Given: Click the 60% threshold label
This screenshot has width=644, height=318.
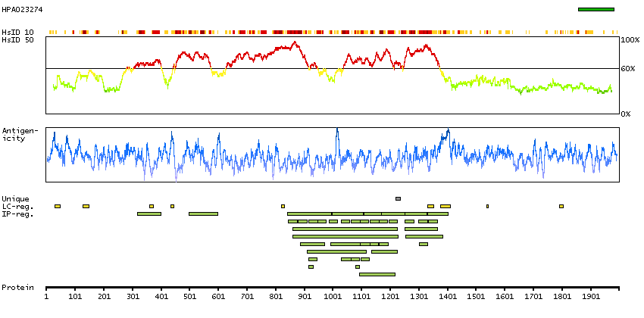Looking at the screenshot, I should point(630,69).
